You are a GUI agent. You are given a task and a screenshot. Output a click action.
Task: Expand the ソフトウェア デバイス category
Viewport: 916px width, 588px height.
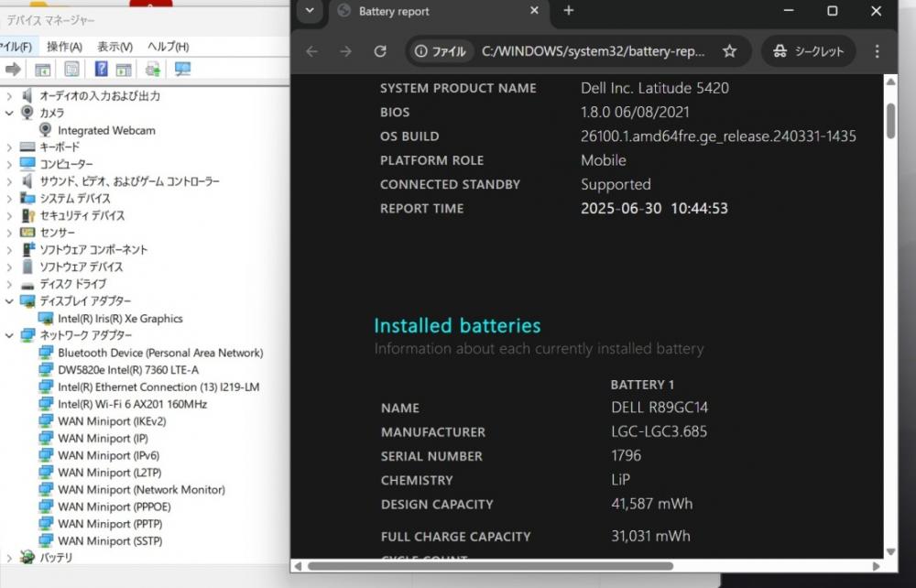click(x=9, y=267)
